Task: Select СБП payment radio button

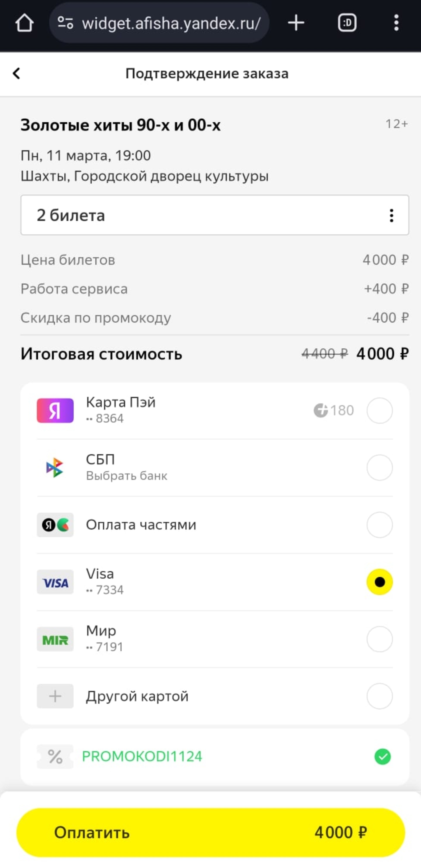Action: click(379, 467)
